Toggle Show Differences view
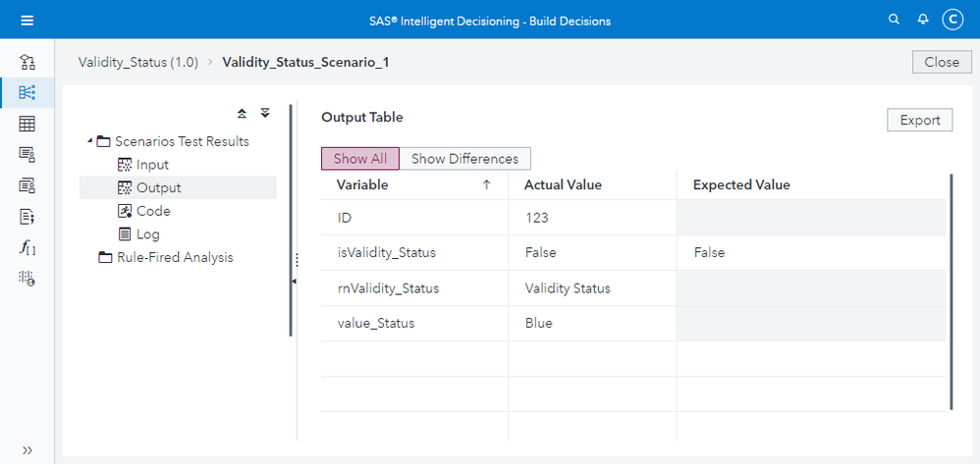 coord(464,159)
